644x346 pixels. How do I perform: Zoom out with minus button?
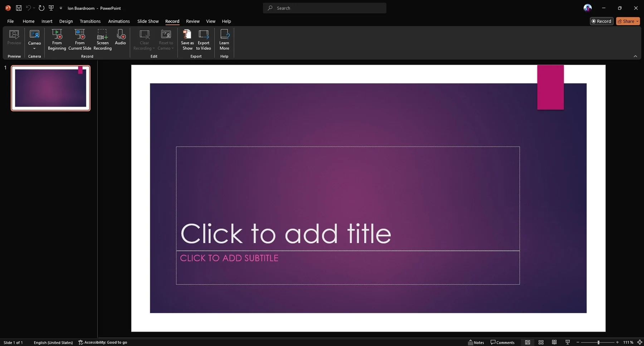[x=578, y=342]
